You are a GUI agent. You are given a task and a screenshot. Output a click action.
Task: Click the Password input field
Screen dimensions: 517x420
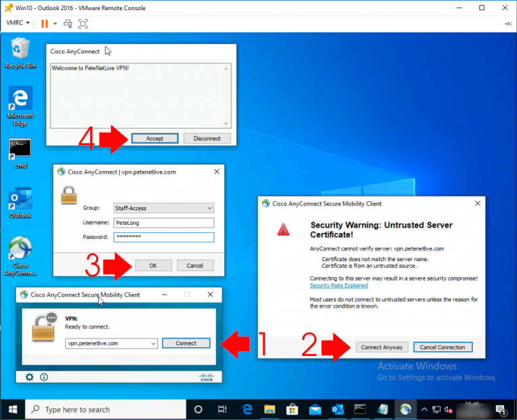tap(164, 237)
